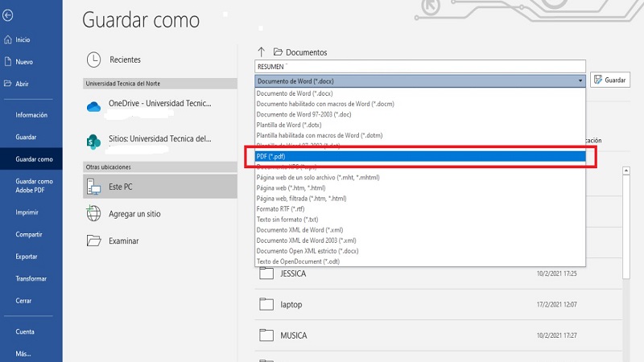Click the folder icon next to JESSICA
Image resolution: width=644 pixels, height=362 pixels.
[266, 274]
